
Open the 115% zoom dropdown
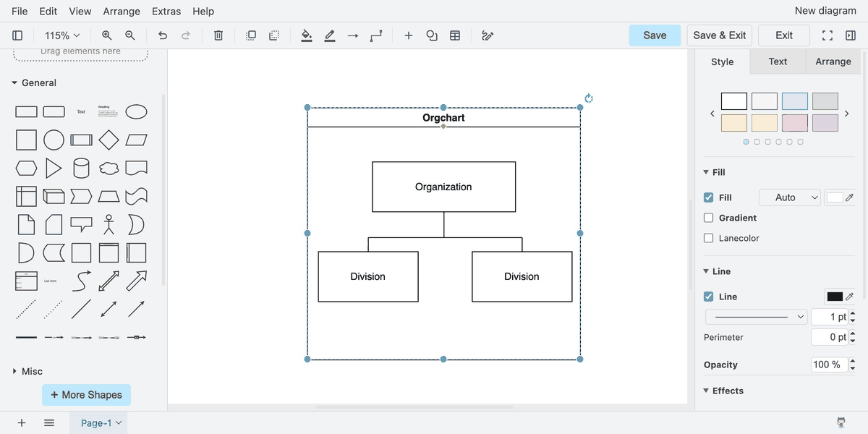tap(62, 35)
